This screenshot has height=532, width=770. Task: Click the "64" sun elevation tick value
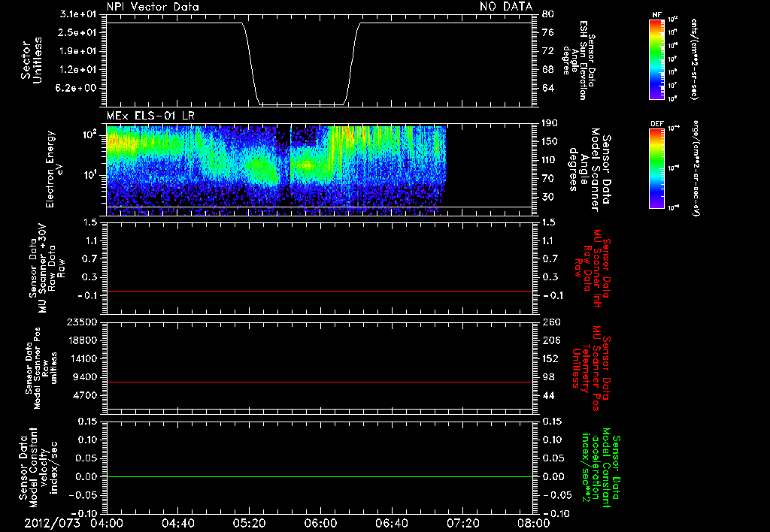[547, 88]
